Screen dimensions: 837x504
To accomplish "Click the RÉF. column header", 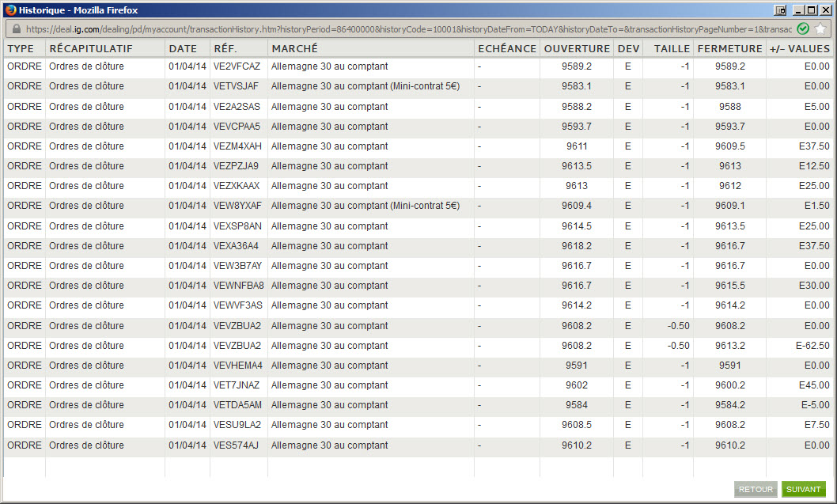I will (225, 48).
